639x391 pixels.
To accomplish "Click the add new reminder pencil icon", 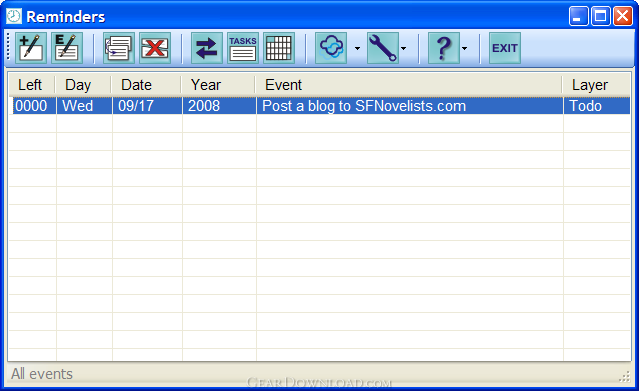I will (31, 48).
